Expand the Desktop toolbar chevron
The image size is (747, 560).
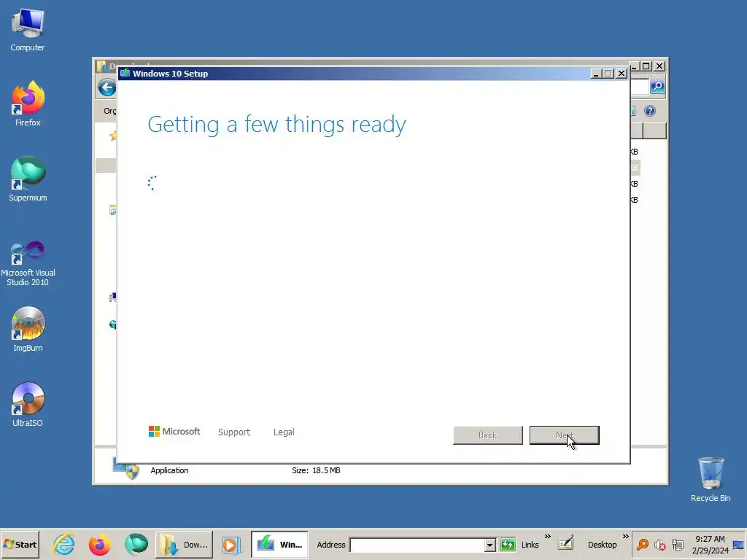point(625,537)
